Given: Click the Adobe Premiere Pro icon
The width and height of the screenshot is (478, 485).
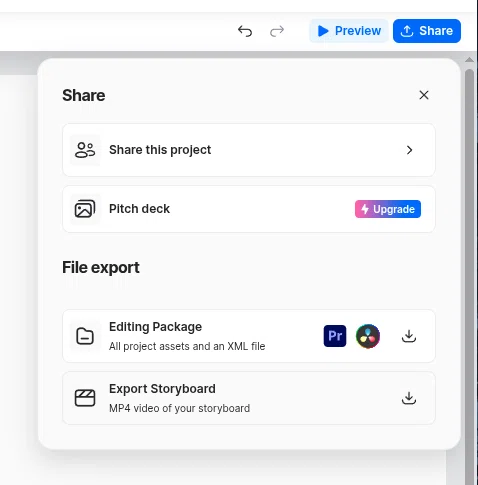Looking at the screenshot, I should coord(335,336).
